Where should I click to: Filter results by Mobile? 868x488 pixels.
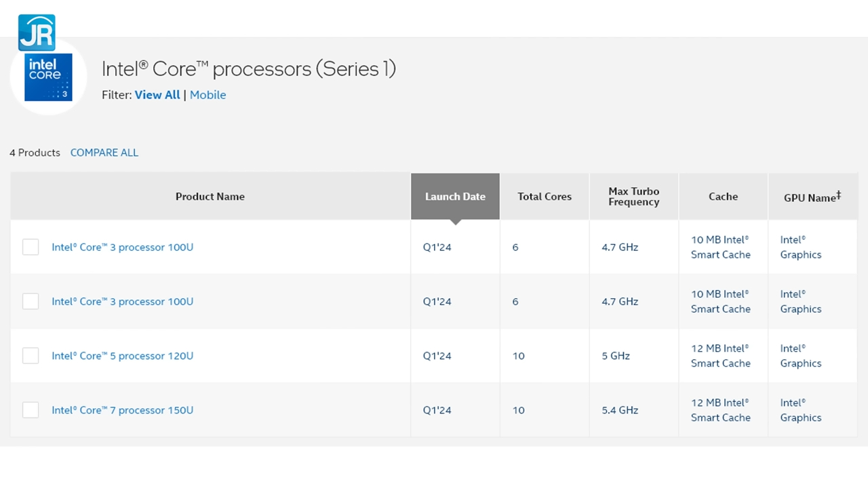point(208,95)
